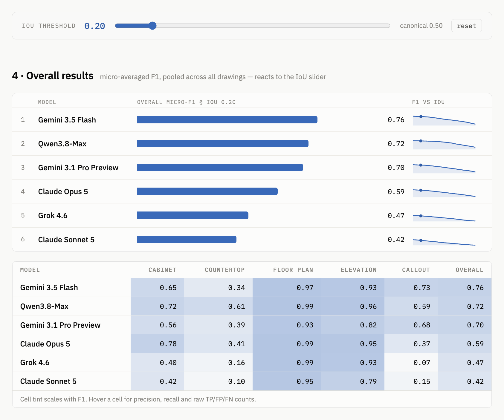Click Claude Sonnet 5 cabinet cell 0.42
Screen dimensions: 504x420
(x=158, y=381)
